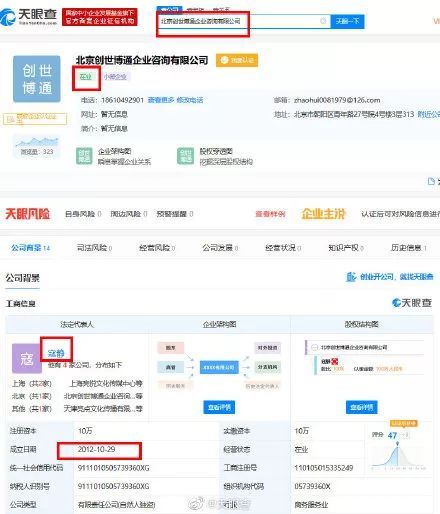Open the red 查看样例 link
This screenshot has height=514, width=440.
(270, 214)
